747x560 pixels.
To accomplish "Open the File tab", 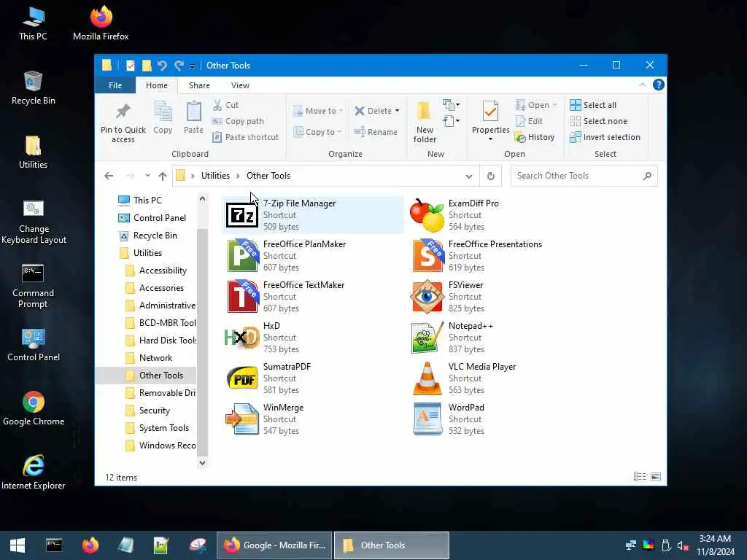I will coord(115,85).
